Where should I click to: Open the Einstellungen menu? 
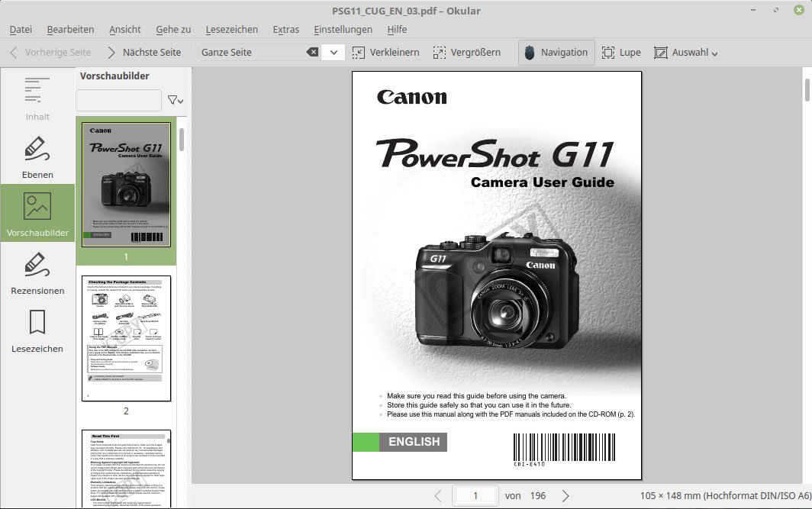coord(343,29)
